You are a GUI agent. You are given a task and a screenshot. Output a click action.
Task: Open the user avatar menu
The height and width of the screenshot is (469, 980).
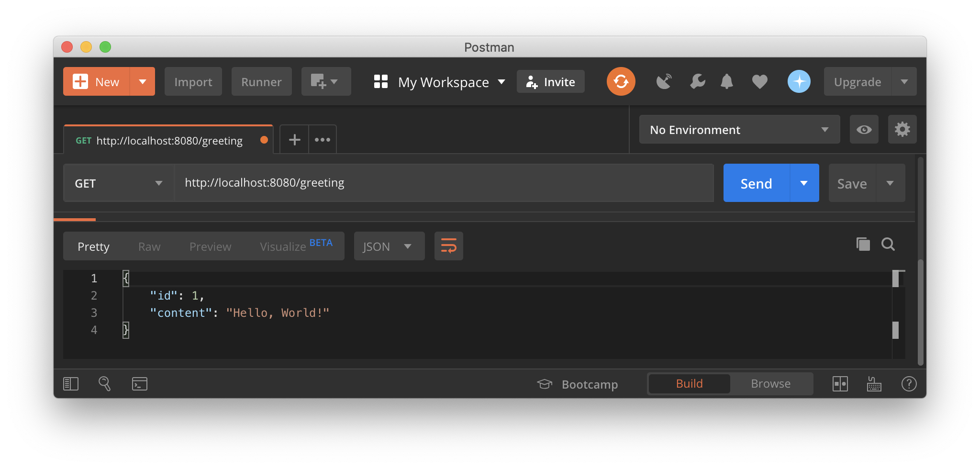[799, 81]
